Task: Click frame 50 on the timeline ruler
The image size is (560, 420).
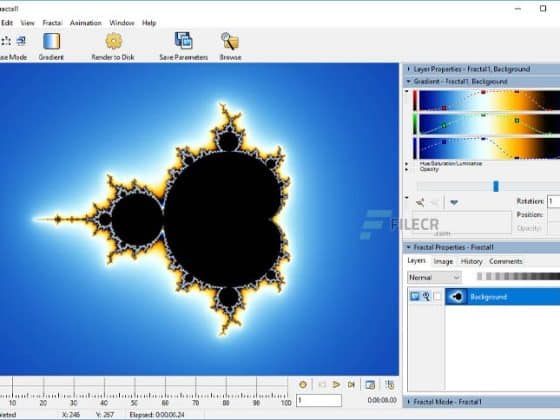Action: tap(134, 403)
